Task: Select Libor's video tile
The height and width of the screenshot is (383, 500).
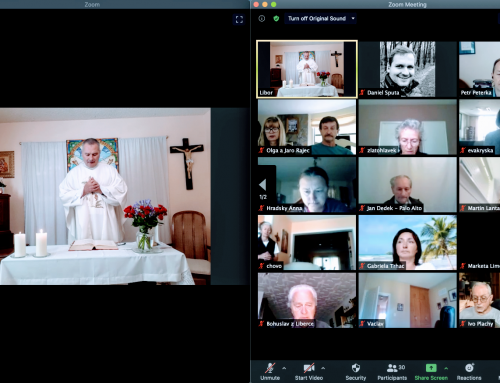Action: 307,69
